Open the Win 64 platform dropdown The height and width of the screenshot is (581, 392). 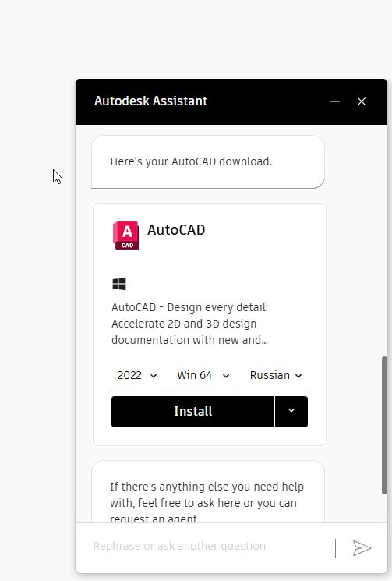tap(203, 376)
